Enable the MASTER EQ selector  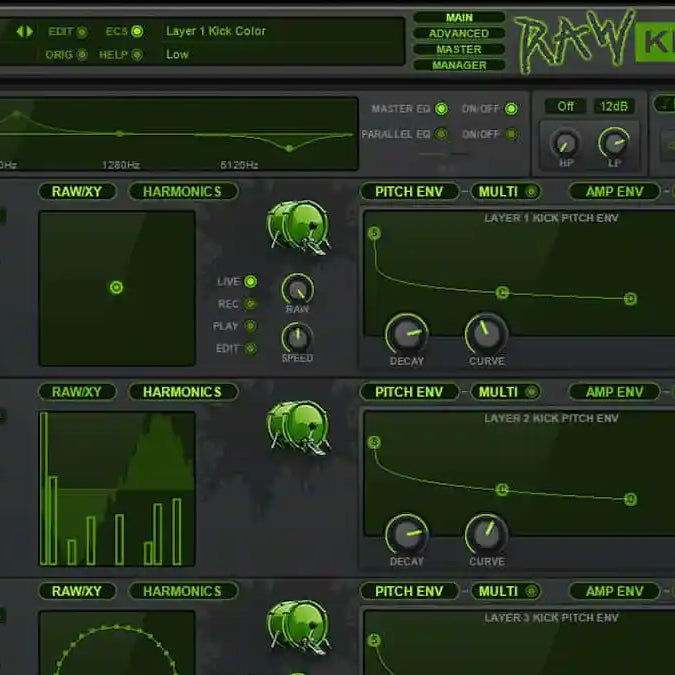441,109
